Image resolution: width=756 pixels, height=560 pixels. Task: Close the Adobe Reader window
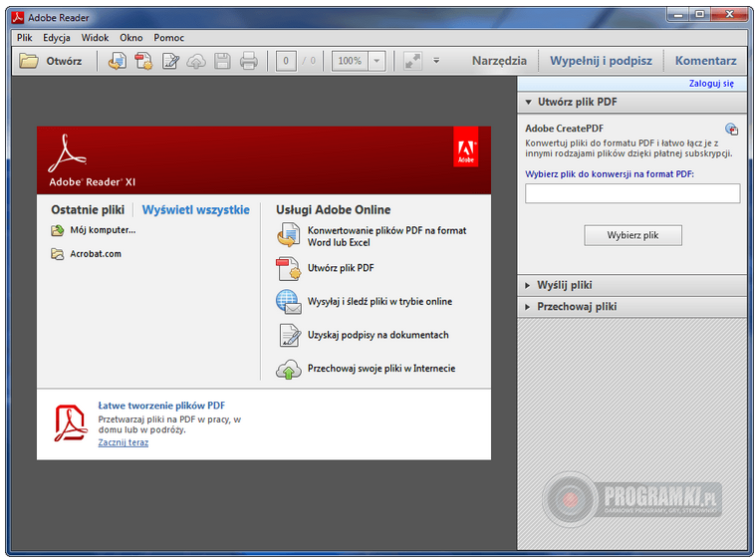(x=729, y=15)
